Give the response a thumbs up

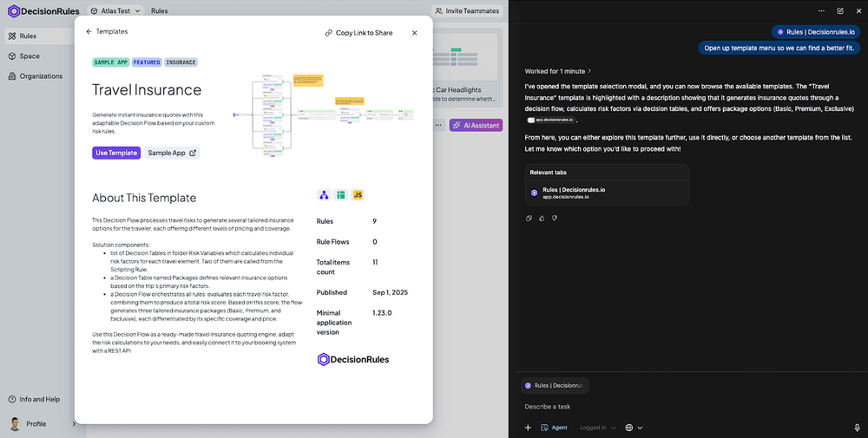[542, 219]
